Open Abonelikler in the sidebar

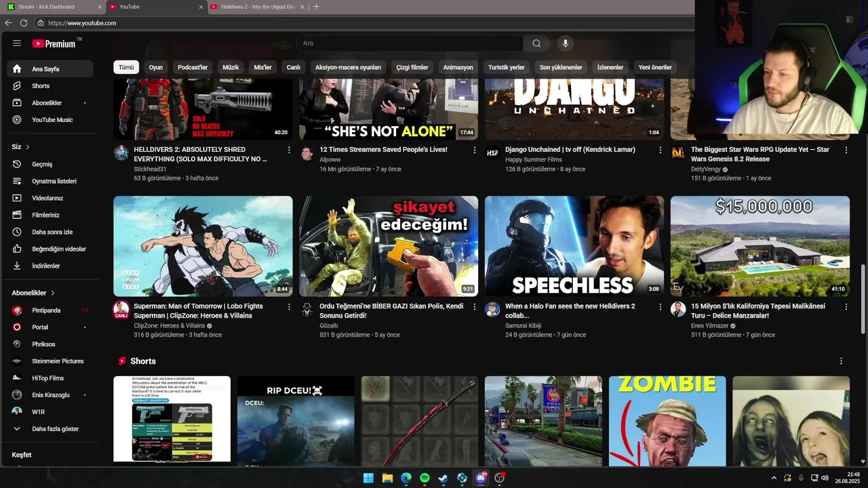pyautogui.click(x=50, y=103)
